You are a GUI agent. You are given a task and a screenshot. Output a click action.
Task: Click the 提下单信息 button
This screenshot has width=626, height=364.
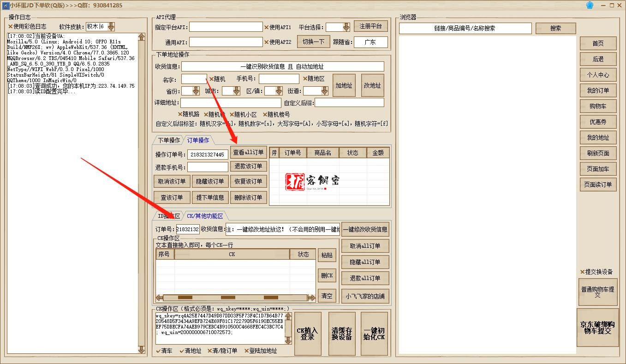(210, 197)
